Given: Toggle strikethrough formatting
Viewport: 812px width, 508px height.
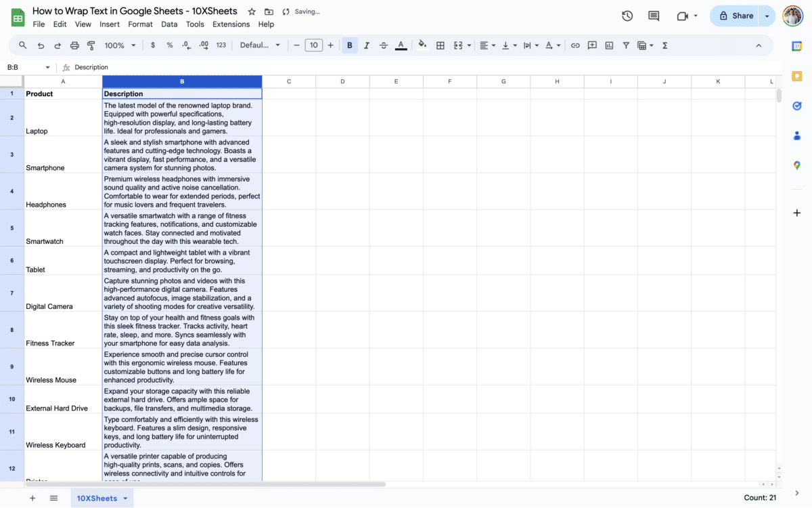Looking at the screenshot, I should click(383, 45).
